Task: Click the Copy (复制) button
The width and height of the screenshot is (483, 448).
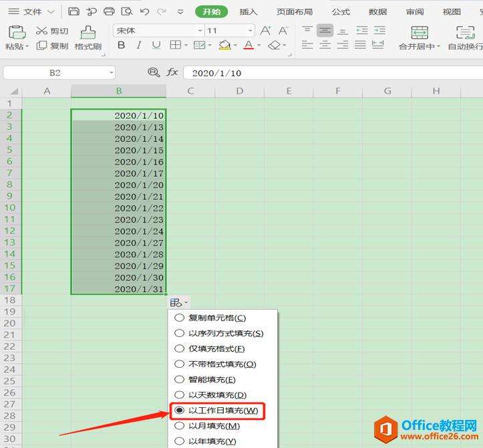Action: (x=52, y=45)
